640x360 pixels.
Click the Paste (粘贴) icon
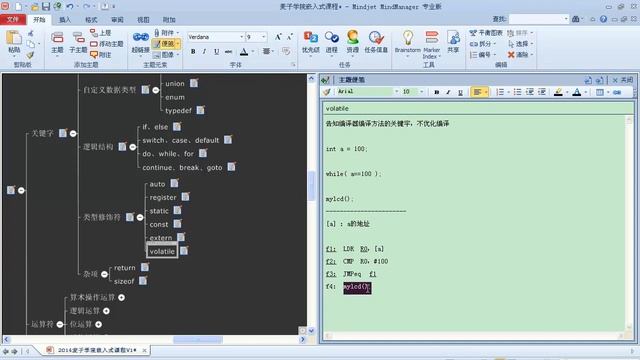[14, 38]
